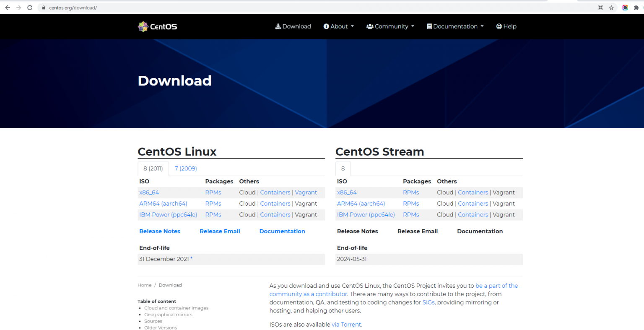This screenshot has height=330, width=644.
Task: Open the Download item in the navbar
Action: pos(293,26)
